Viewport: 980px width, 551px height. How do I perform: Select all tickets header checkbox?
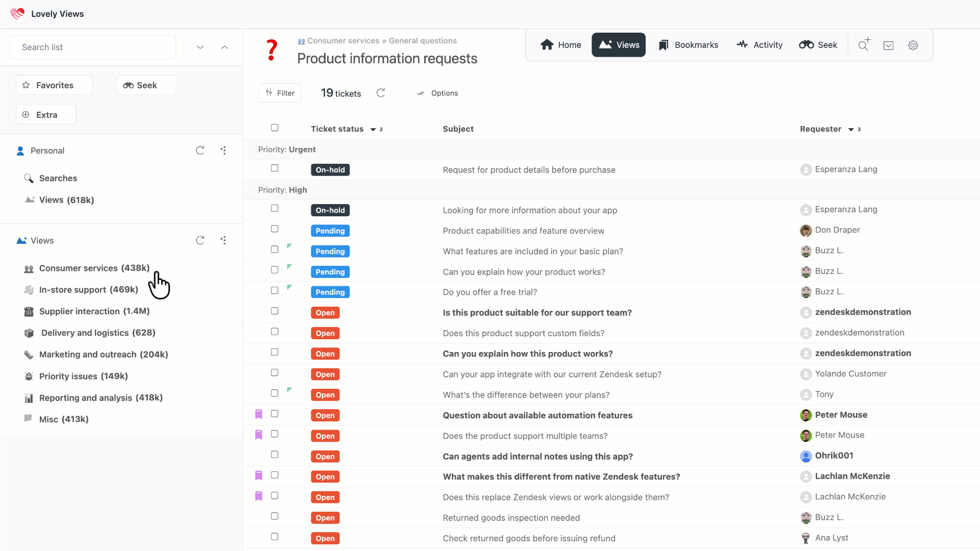pos(275,128)
